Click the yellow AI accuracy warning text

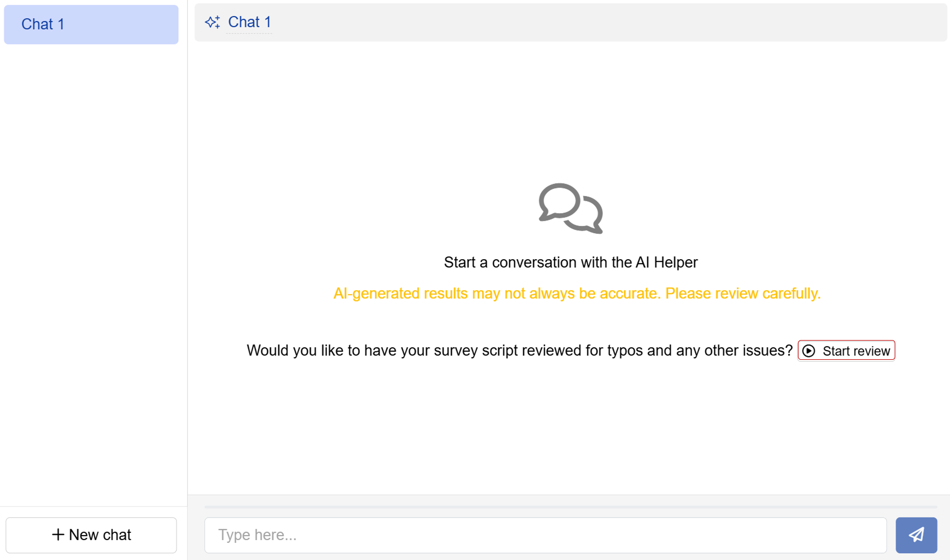pos(577,294)
